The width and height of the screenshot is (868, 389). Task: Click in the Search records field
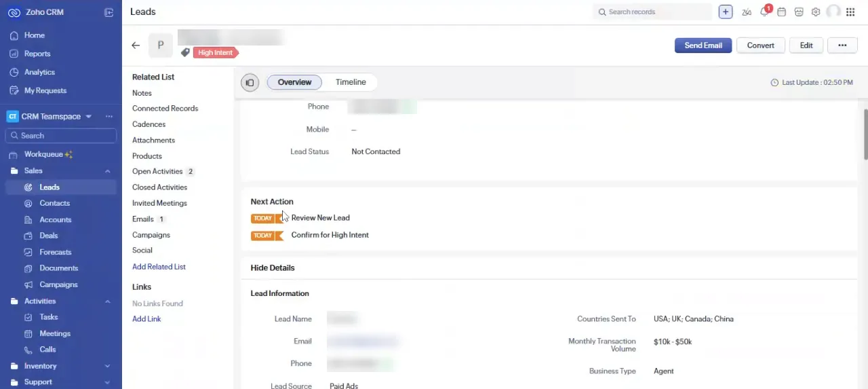tap(652, 12)
